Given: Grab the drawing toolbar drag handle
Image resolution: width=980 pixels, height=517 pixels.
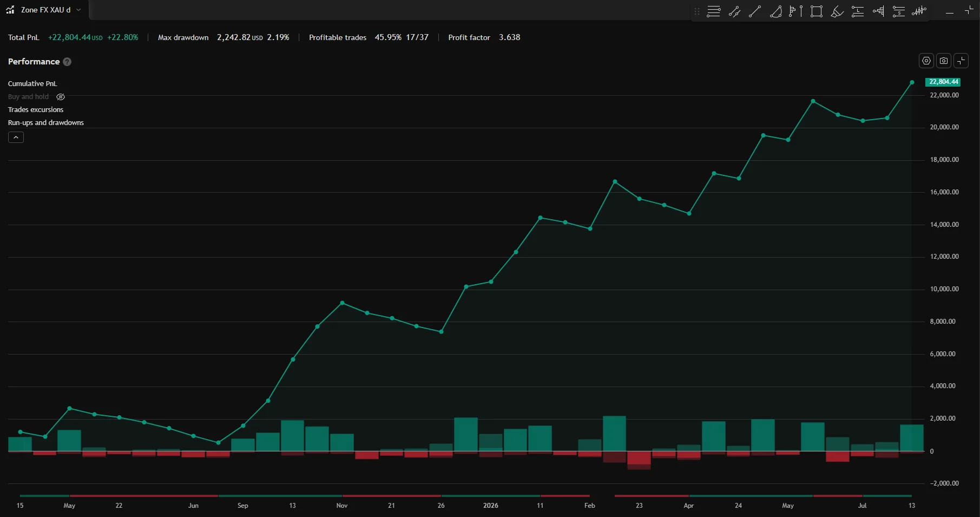Looking at the screenshot, I should pos(697,11).
